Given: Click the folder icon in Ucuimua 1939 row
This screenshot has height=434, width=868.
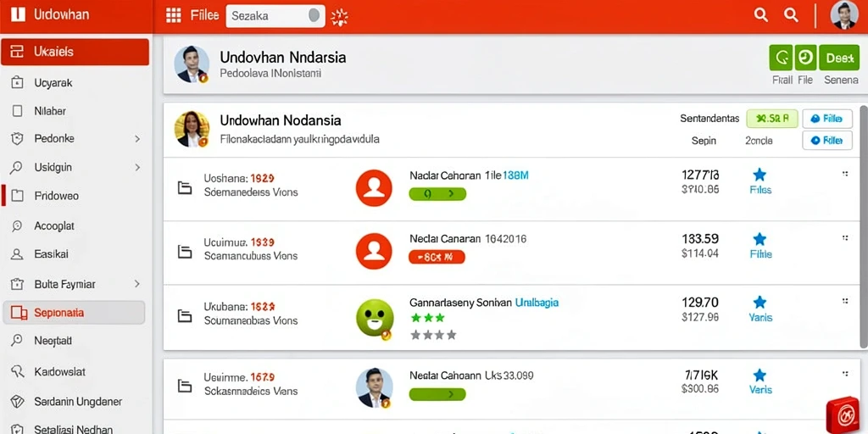Looking at the screenshot, I should click(x=184, y=252).
